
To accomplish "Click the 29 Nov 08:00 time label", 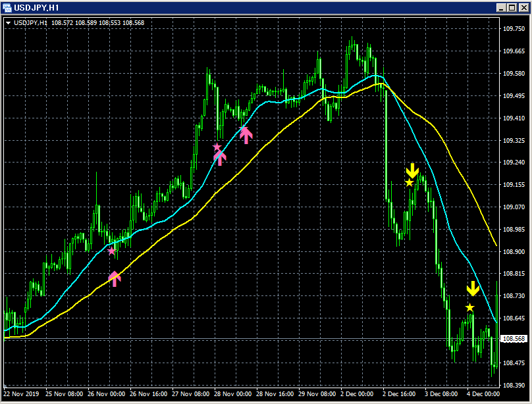I will point(317,394).
